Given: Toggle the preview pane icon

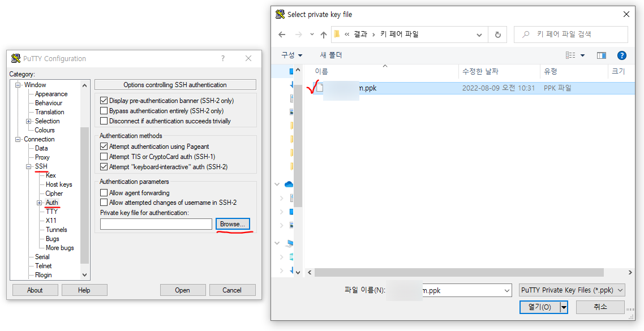Looking at the screenshot, I should 602,55.
